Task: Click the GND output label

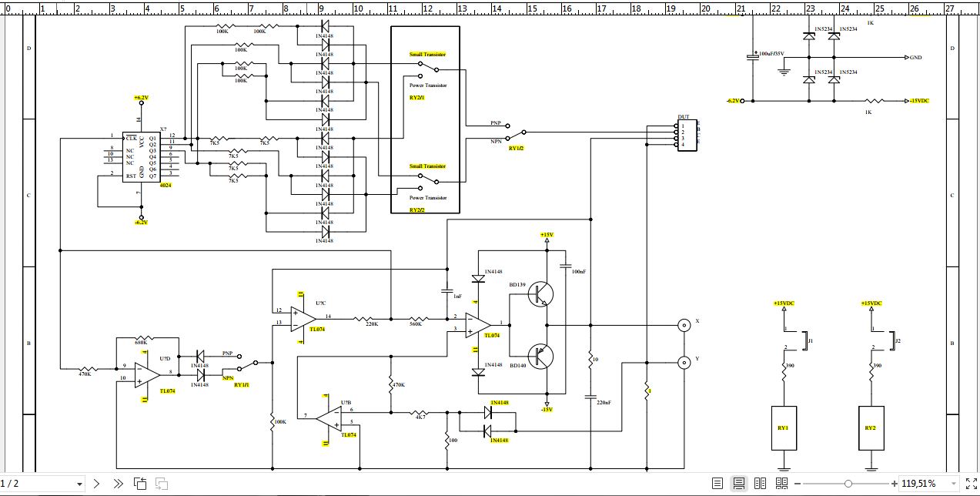Action: (915, 57)
